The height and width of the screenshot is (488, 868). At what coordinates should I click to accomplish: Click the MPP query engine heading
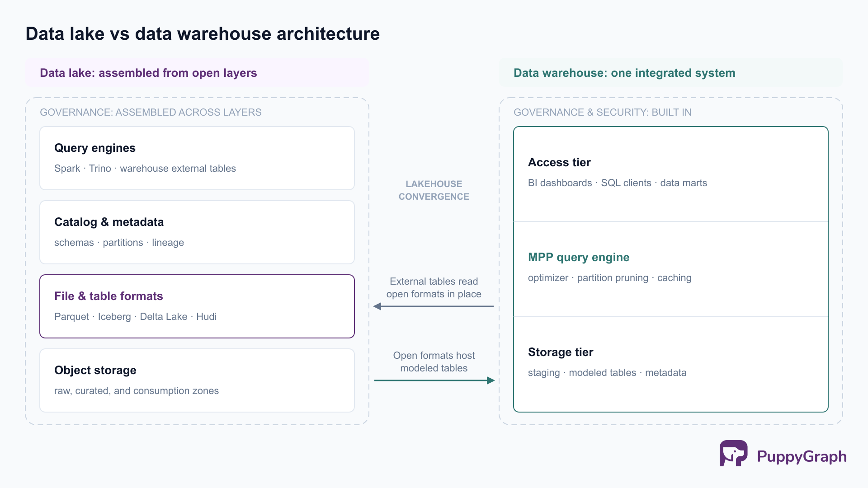pos(579,257)
